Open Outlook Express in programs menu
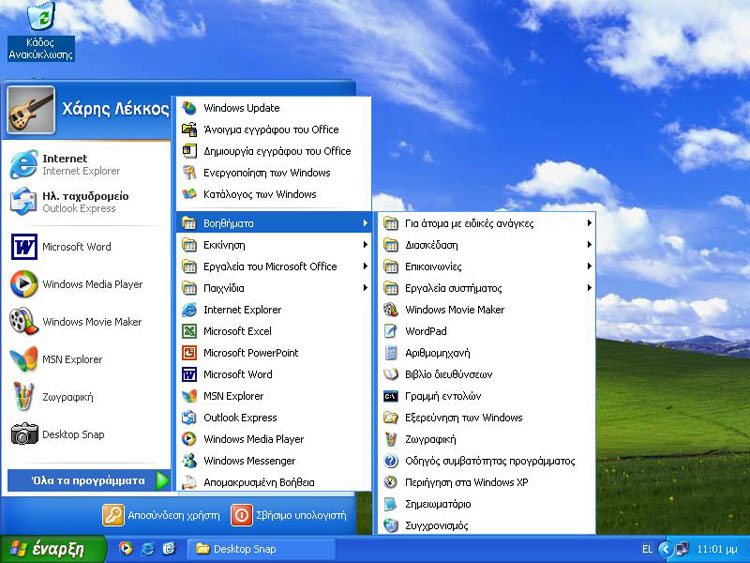Image resolution: width=750 pixels, height=563 pixels. pos(274,418)
